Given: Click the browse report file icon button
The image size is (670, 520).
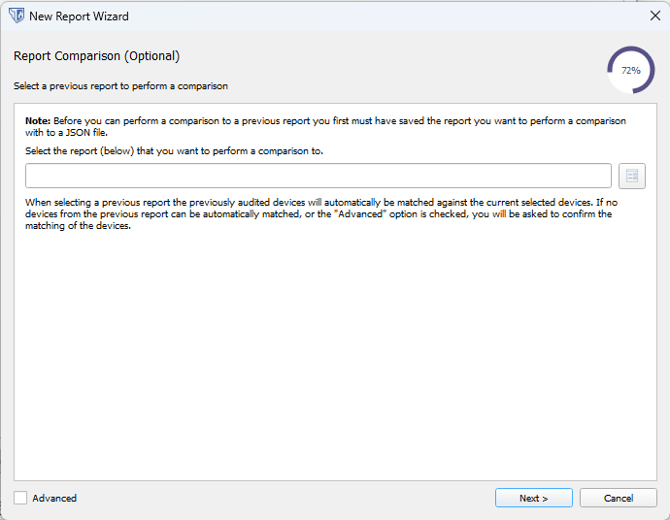Looking at the screenshot, I should (x=631, y=176).
